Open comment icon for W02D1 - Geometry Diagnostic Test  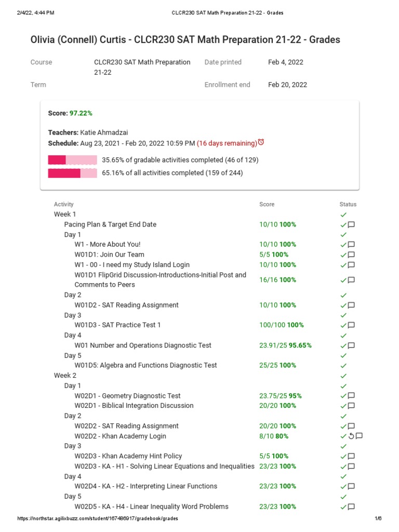(x=351, y=396)
